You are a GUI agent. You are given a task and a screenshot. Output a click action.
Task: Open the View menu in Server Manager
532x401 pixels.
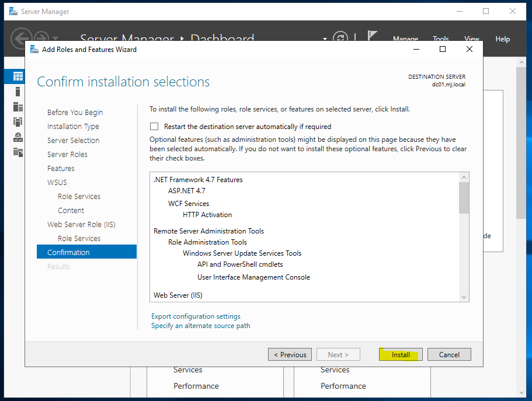point(472,39)
